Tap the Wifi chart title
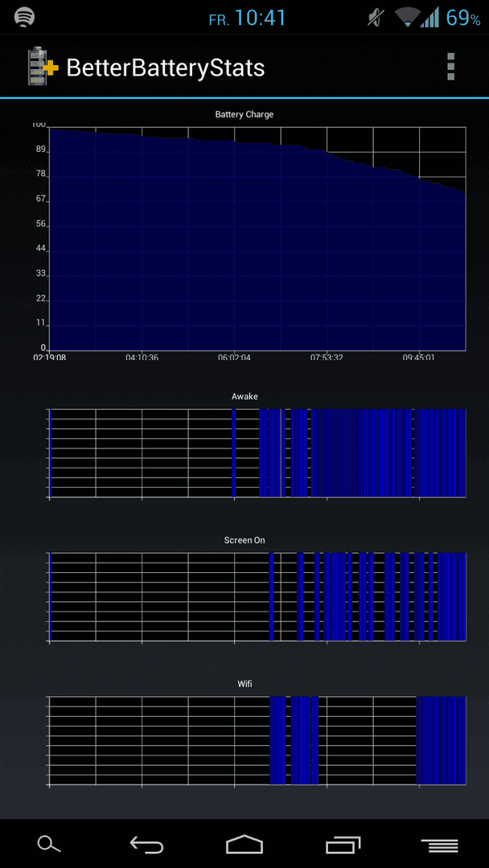 (x=244, y=684)
